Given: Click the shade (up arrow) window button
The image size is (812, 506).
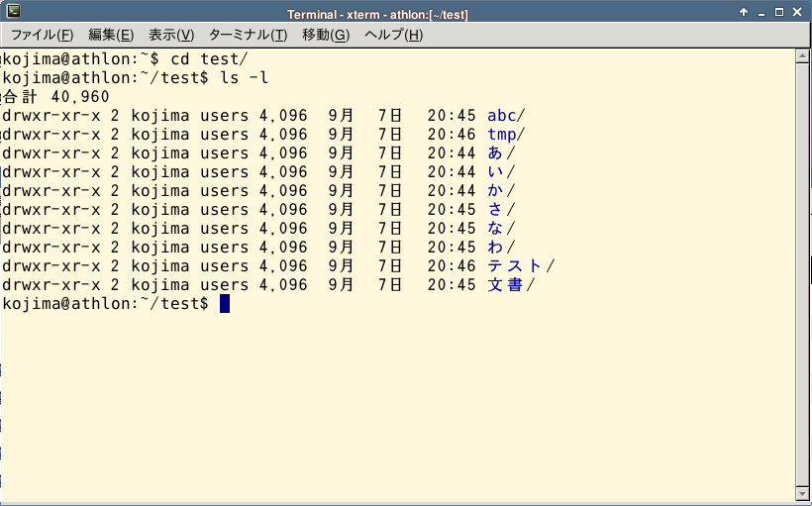Looking at the screenshot, I should click(744, 13).
